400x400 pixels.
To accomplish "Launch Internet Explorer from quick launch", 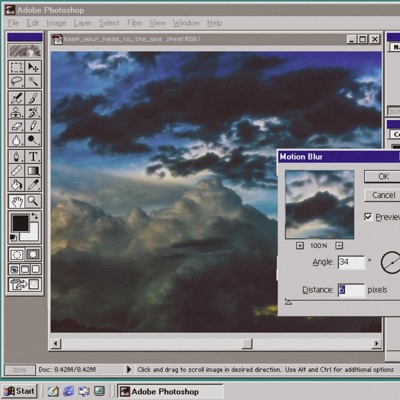I will (69, 391).
